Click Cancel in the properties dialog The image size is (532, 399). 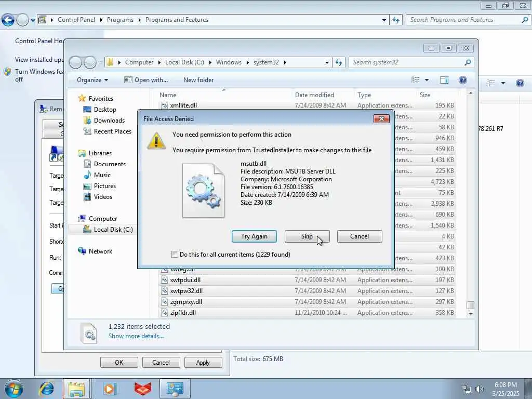(161, 362)
